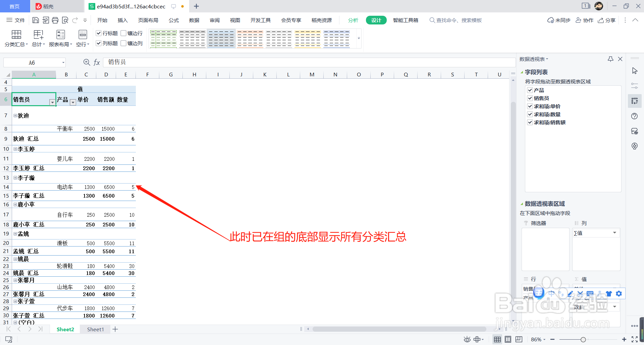The height and width of the screenshot is (345, 644).
Task: Click the eye protection mode icon
Action: coord(467,340)
